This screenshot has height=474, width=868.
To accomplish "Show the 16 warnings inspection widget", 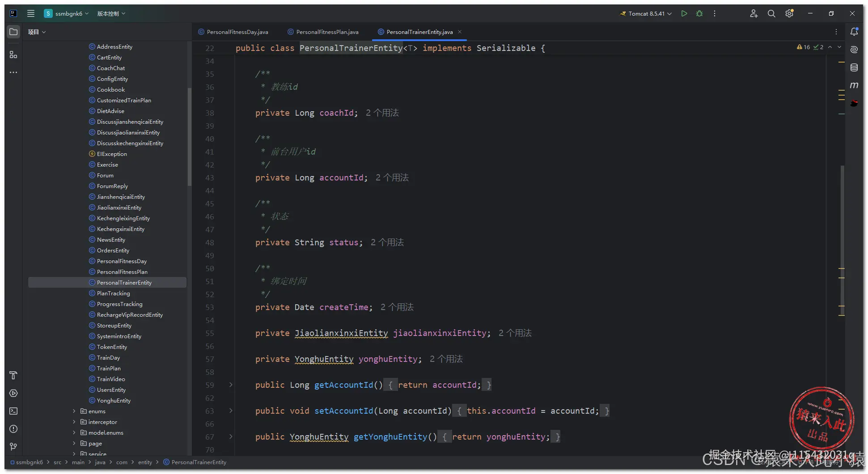I will [x=804, y=47].
